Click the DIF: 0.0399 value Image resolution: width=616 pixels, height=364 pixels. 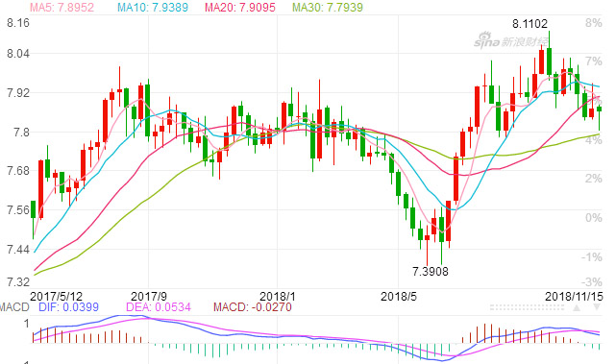pos(68,307)
